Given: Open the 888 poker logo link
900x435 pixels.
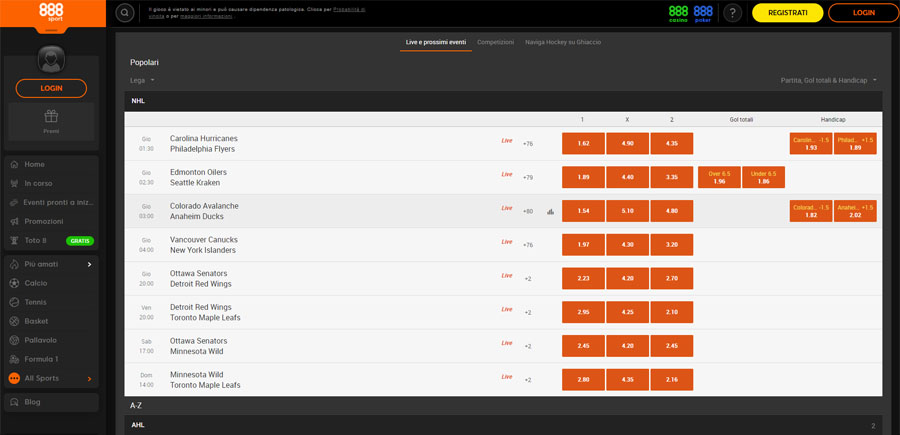Looking at the screenshot, I should click(x=703, y=13).
